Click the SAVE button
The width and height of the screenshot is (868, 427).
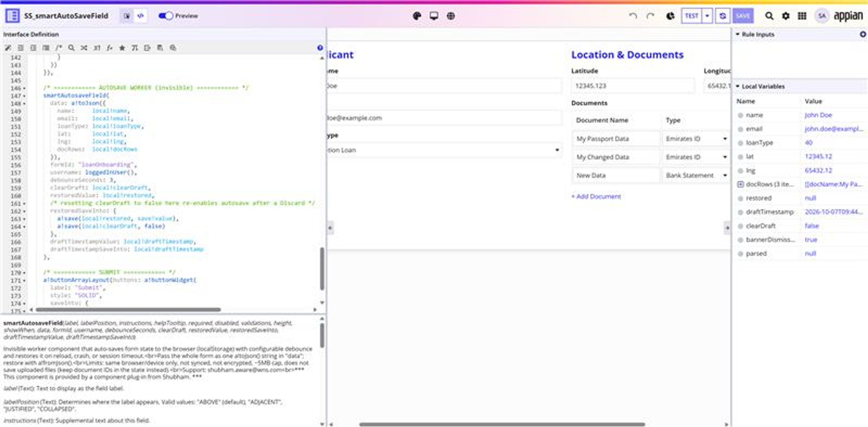(743, 16)
